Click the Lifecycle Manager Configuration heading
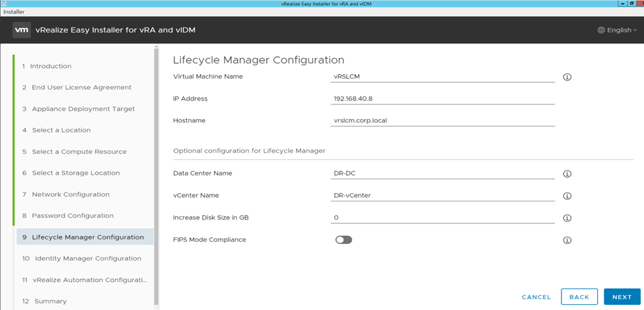644x310 pixels. coord(258,60)
